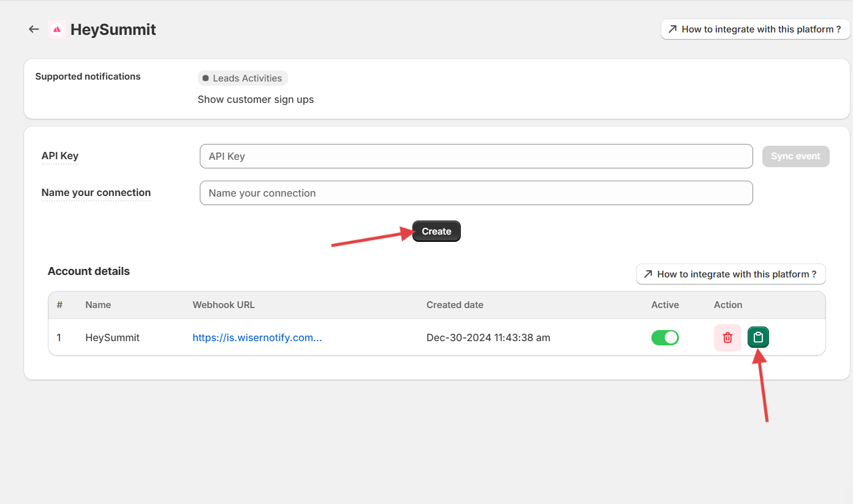
Task: Open the is.wisernotify.com webhook link
Action: (257, 337)
